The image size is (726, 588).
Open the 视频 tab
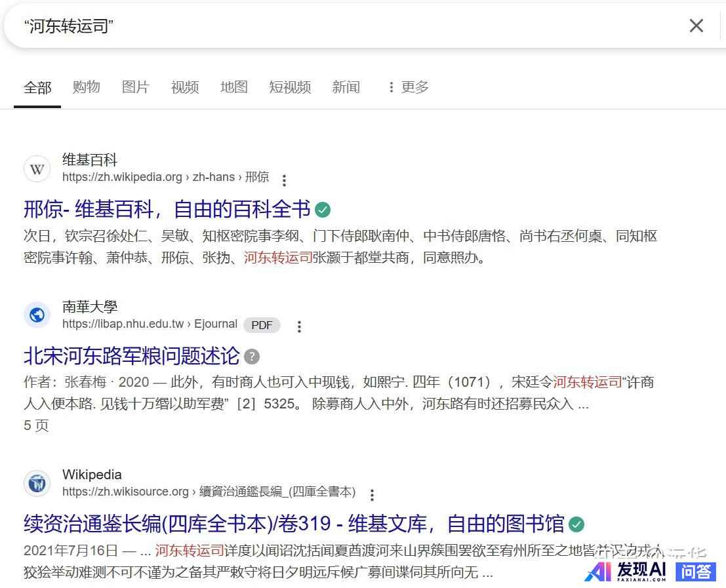click(x=185, y=87)
